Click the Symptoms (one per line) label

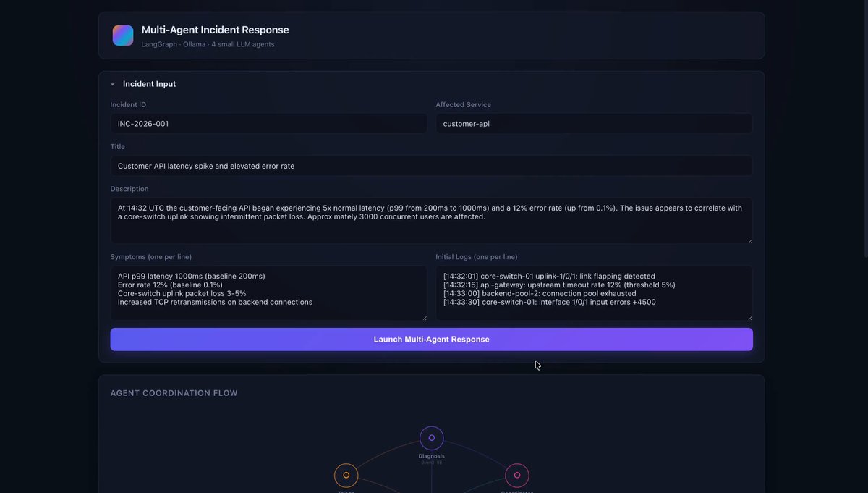pyautogui.click(x=151, y=257)
